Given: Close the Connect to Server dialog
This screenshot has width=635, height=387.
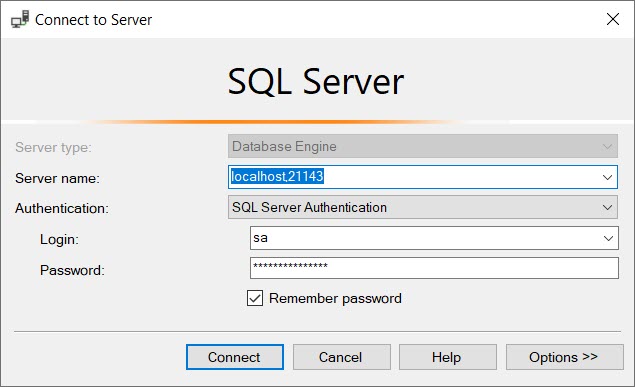Looking at the screenshot, I should point(613,19).
